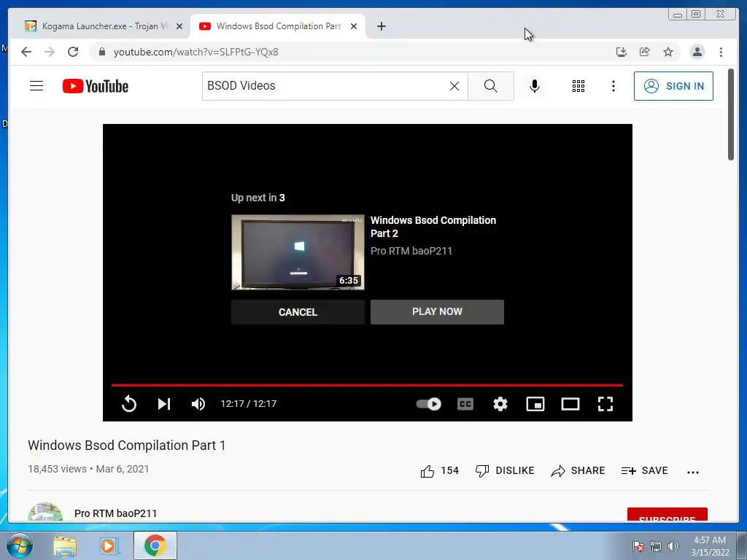The height and width of the screenshot is (560, 747).
Task: Toggle the autoplay switch off
Action: (429, 404)
